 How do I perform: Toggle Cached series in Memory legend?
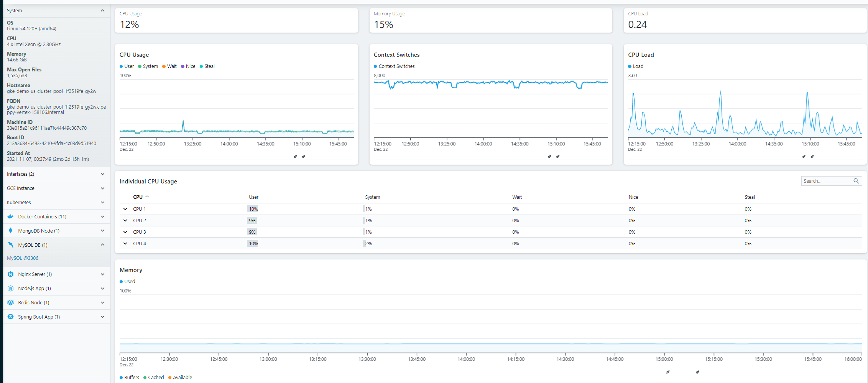click(153, 378)
